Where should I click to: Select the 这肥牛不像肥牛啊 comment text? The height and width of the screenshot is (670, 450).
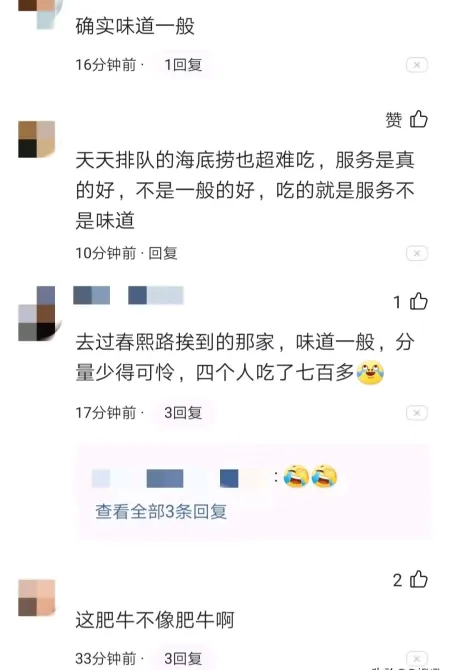pyautogui.click(x=155, y=620)
